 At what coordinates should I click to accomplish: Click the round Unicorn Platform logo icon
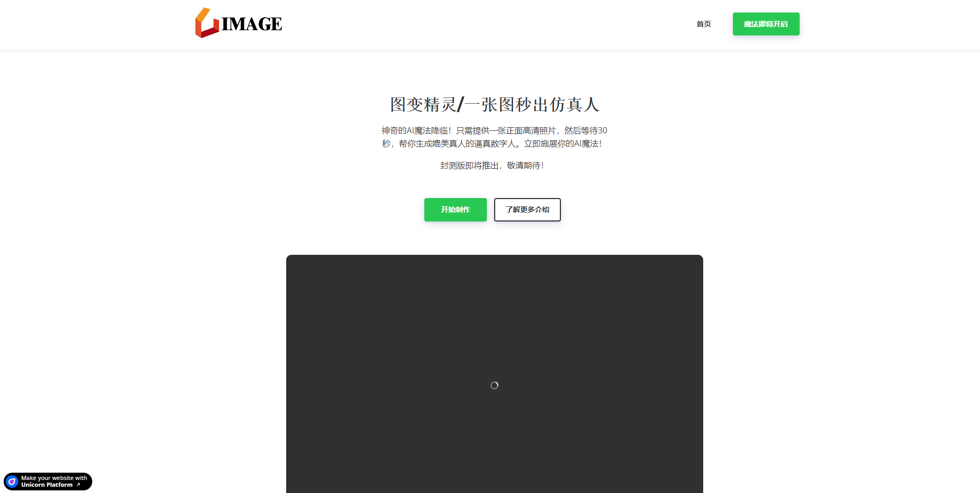pos(12,482)
